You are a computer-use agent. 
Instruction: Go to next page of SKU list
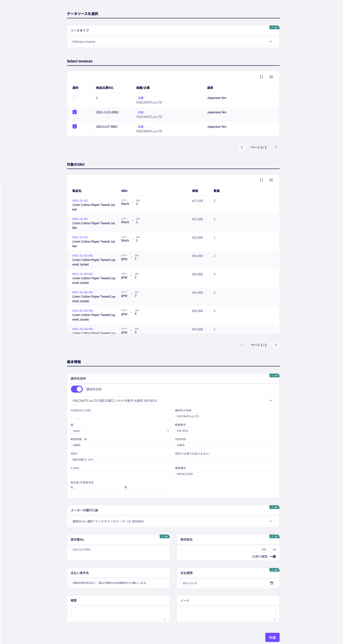[276, 345]
